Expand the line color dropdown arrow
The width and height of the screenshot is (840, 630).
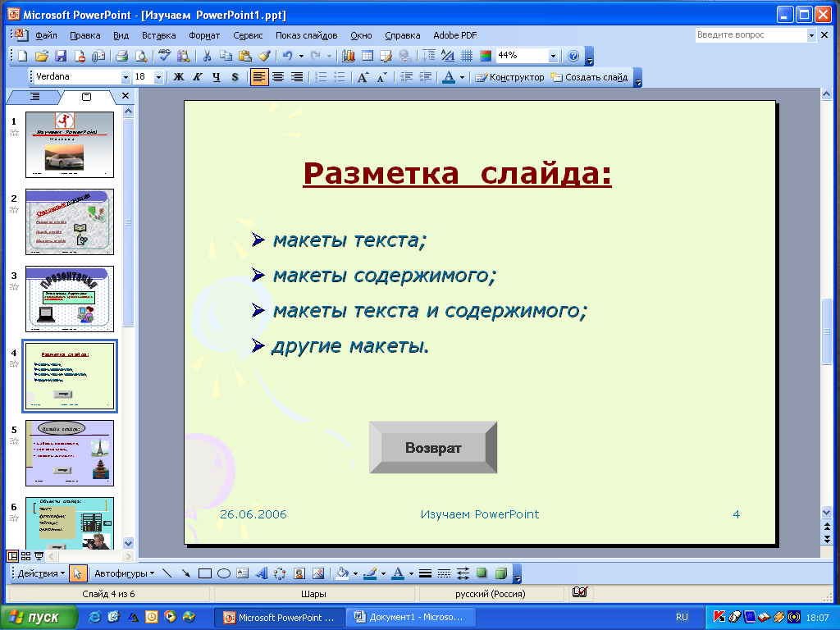click(383, 573)
